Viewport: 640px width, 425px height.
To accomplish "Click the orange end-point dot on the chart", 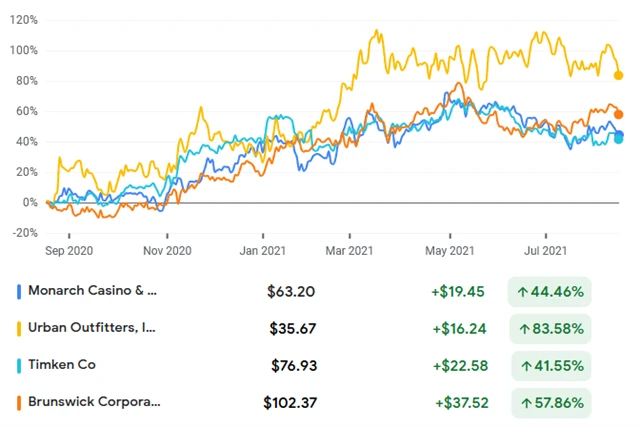I will (619, 114).
